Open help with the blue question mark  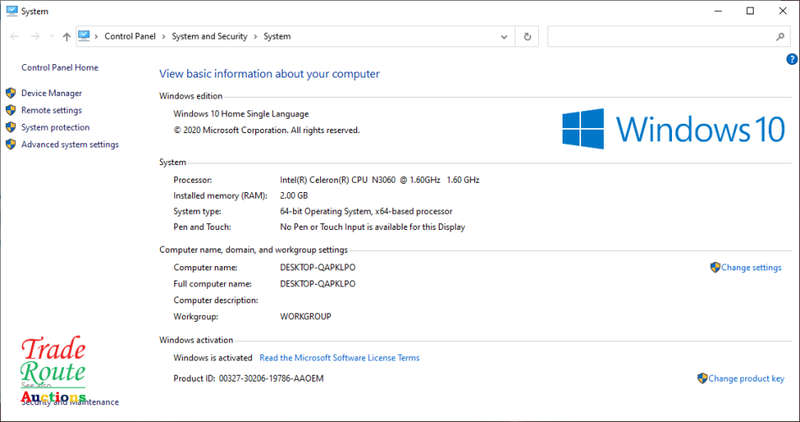point(792,59)
